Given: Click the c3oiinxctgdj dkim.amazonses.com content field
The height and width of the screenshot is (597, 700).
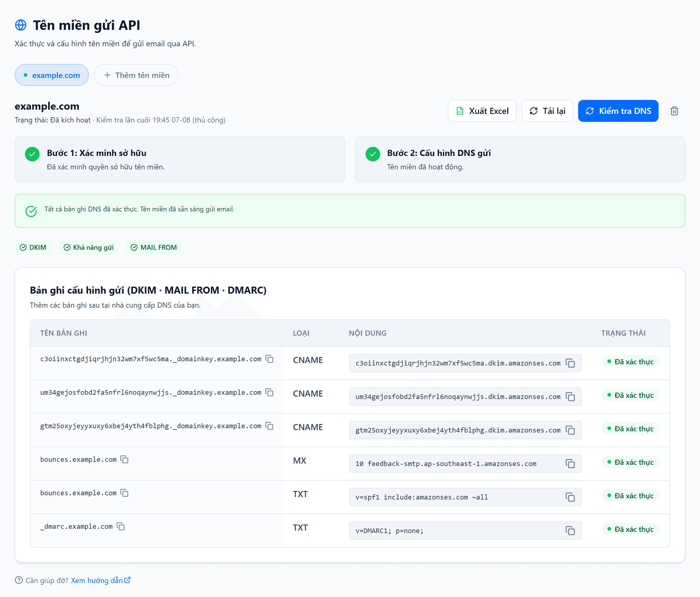Looking at the screenshot, I should click(465, 363).
